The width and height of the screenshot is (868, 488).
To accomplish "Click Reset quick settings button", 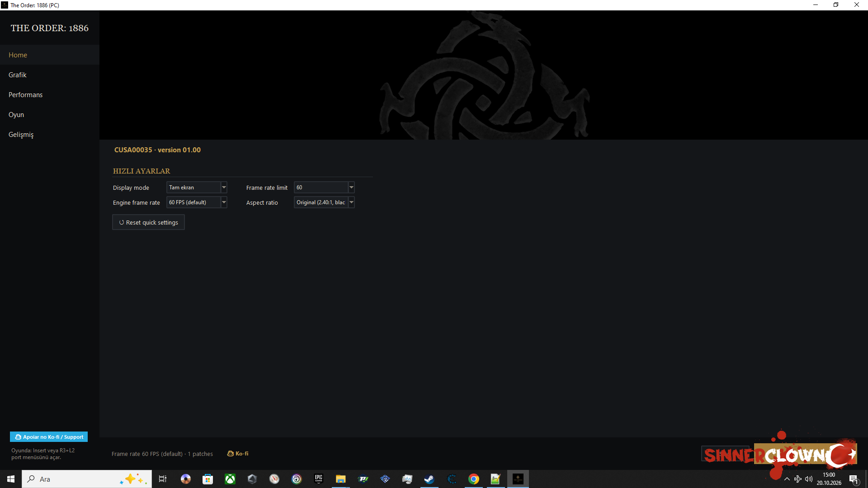I will [x=148, y=222].
